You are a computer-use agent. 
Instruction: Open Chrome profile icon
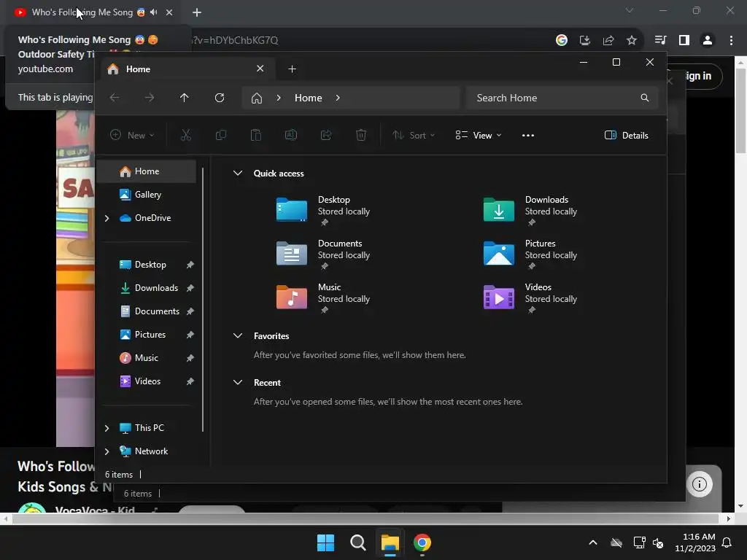click(x=708, y=41)
